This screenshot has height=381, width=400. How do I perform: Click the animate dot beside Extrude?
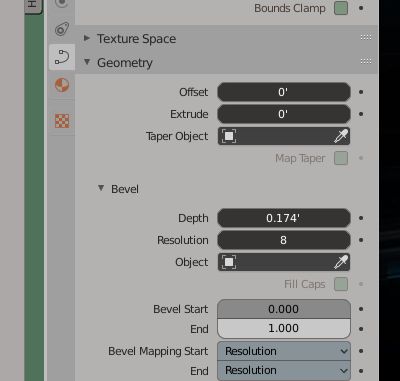click(x=361, y=114)
